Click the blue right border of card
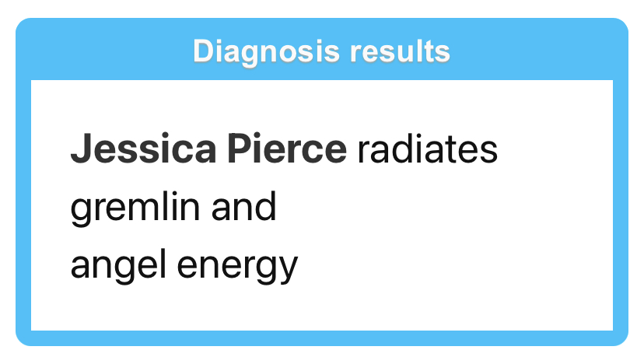Image resolution: width=644 pixels, height=357 pixels. pyautogui.click(x=621, y=205)
